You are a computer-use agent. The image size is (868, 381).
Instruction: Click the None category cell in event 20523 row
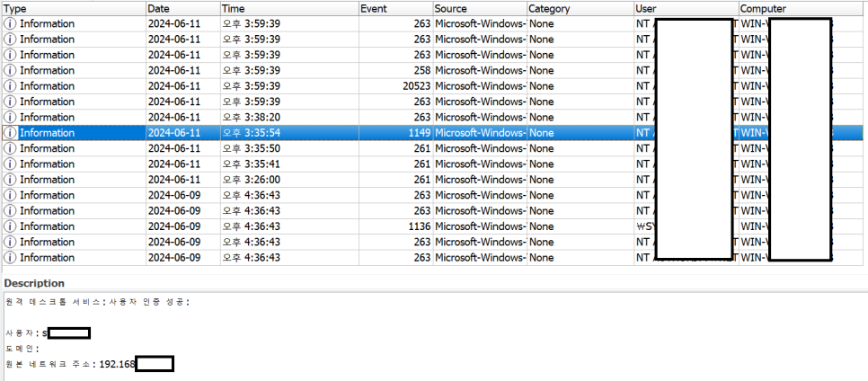coord(580,86)
